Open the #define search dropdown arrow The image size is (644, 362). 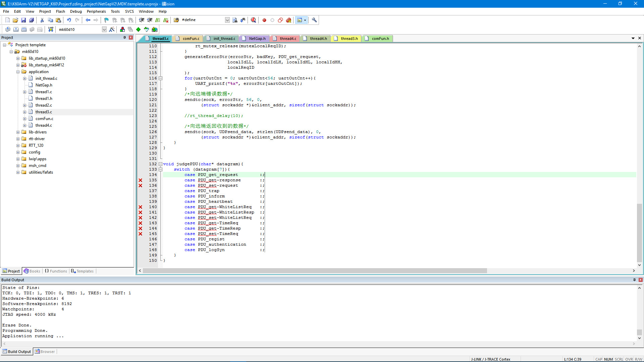click(227, 20)
